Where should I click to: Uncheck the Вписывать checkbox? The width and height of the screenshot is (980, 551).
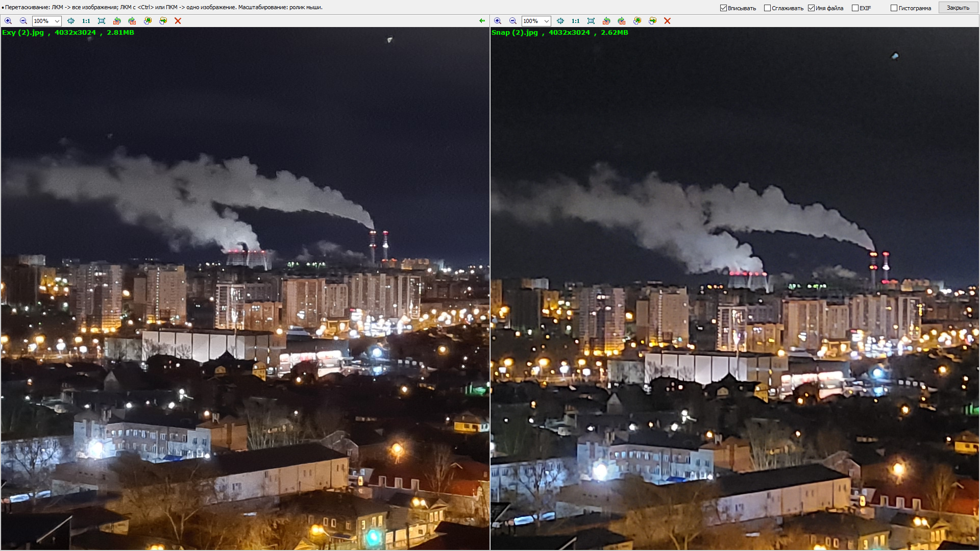[x=723, y=8]
